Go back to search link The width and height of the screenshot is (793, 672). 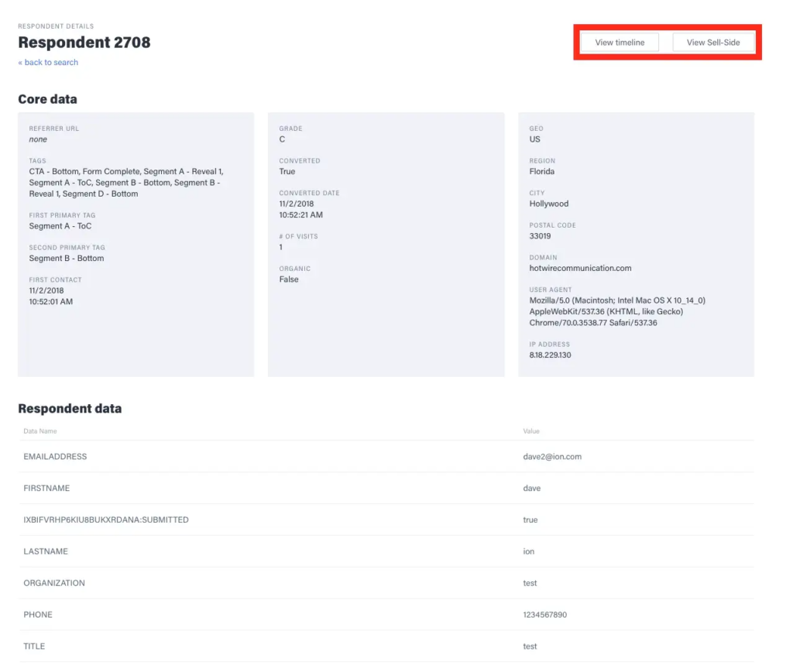[48, 62]
